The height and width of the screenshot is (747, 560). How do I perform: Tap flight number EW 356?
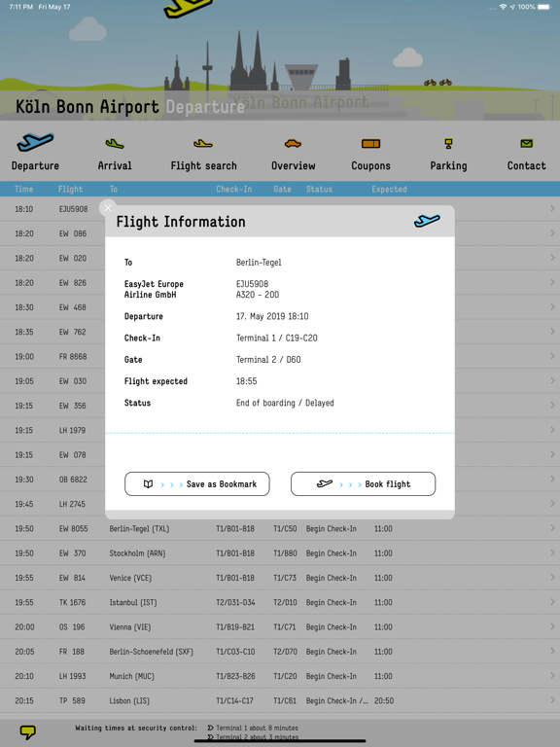tap(72, 406)
